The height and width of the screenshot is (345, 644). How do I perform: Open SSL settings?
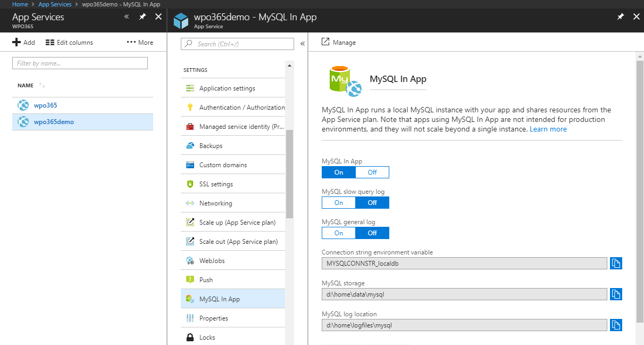[233, 184]
